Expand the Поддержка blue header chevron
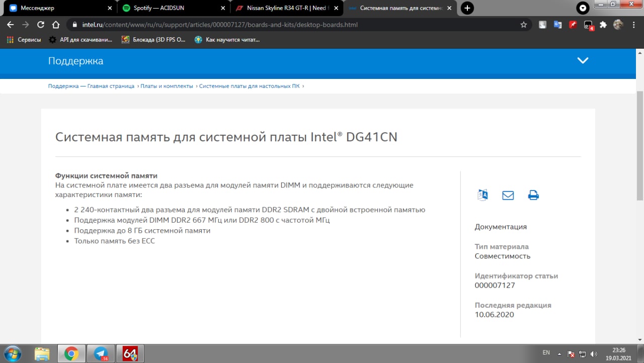Image resolution: width=644 pixels, height=363 pixels. [x=583, y=60]
